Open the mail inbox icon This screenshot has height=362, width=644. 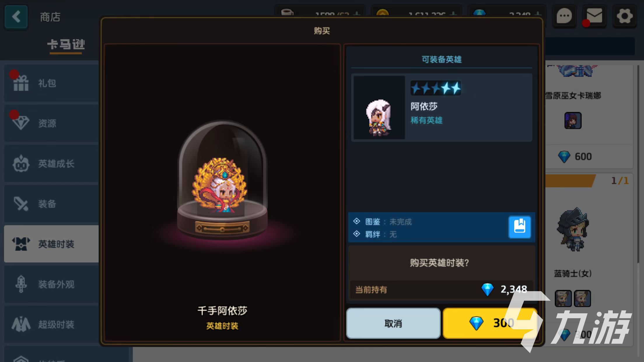point(594,16)
